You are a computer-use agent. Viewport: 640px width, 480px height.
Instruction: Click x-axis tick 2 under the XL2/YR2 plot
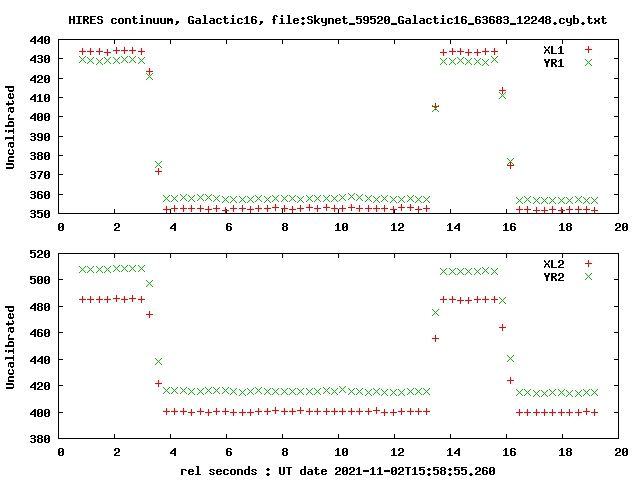(117, 452)
